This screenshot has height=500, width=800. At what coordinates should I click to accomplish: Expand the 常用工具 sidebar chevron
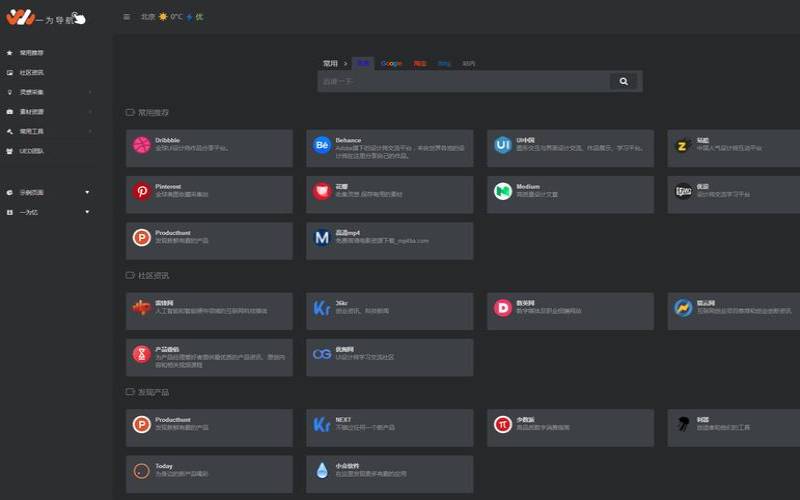(90, 132)
